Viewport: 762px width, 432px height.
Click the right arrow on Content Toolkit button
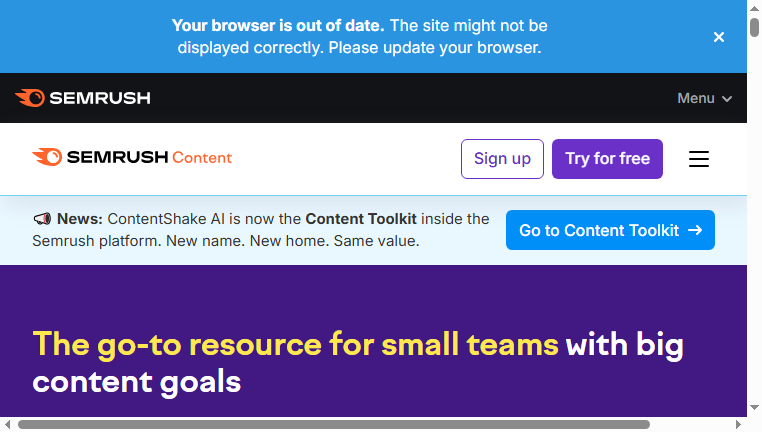click(695, 230)
